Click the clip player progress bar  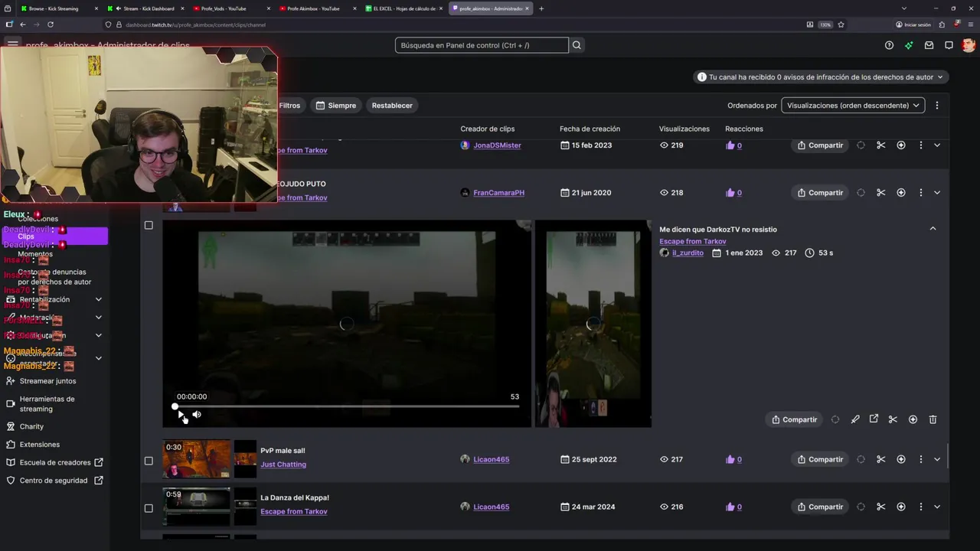point(347,406)
